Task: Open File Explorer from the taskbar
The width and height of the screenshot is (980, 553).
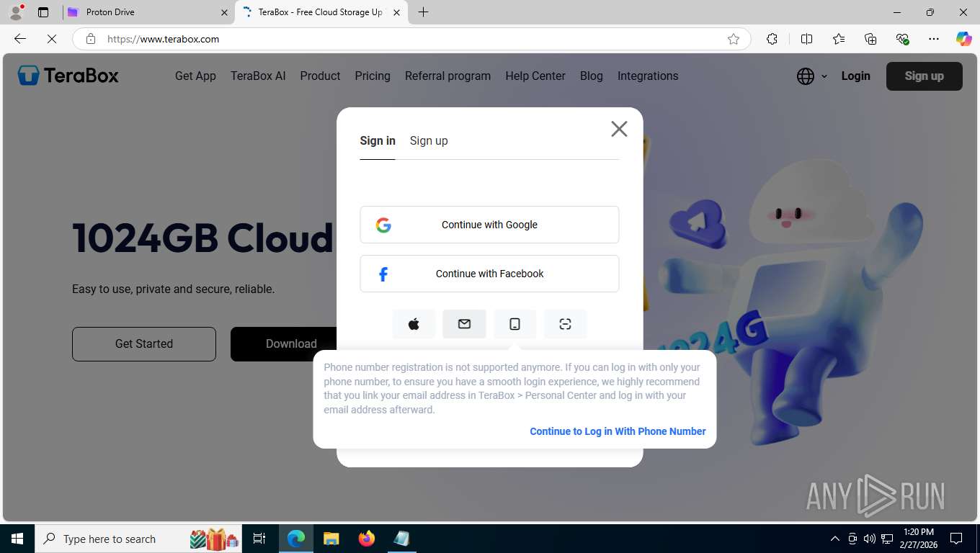Action: (331, 539)
